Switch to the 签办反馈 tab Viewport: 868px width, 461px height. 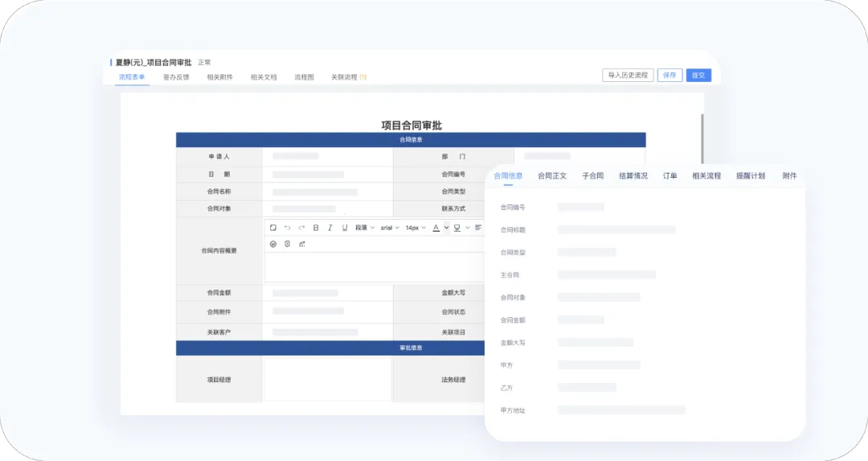[176, 77]
